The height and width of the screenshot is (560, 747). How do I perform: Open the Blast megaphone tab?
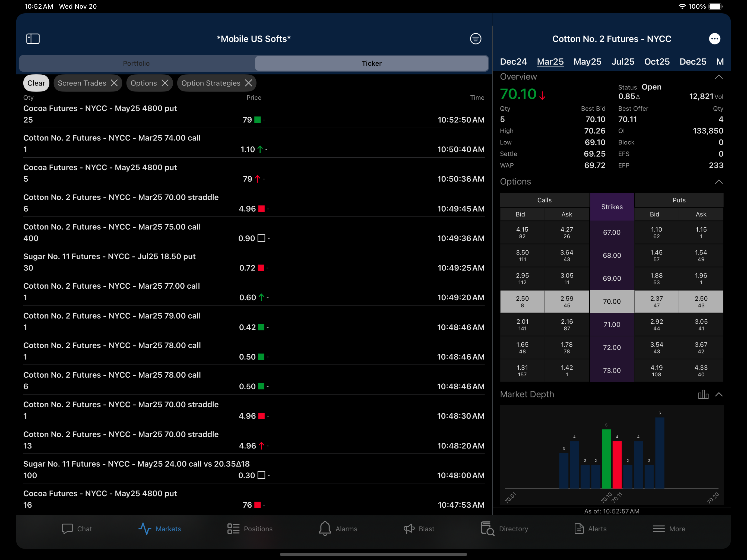(x=419, y=529)
